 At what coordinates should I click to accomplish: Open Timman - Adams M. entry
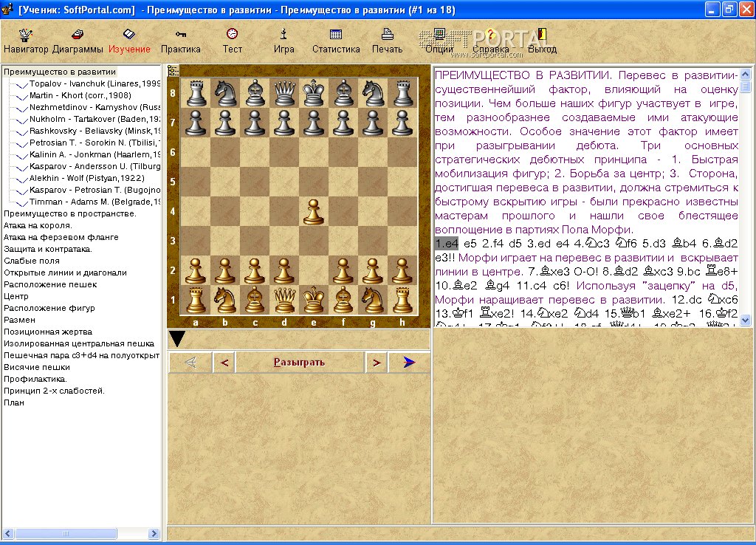(x=94, y=202)
